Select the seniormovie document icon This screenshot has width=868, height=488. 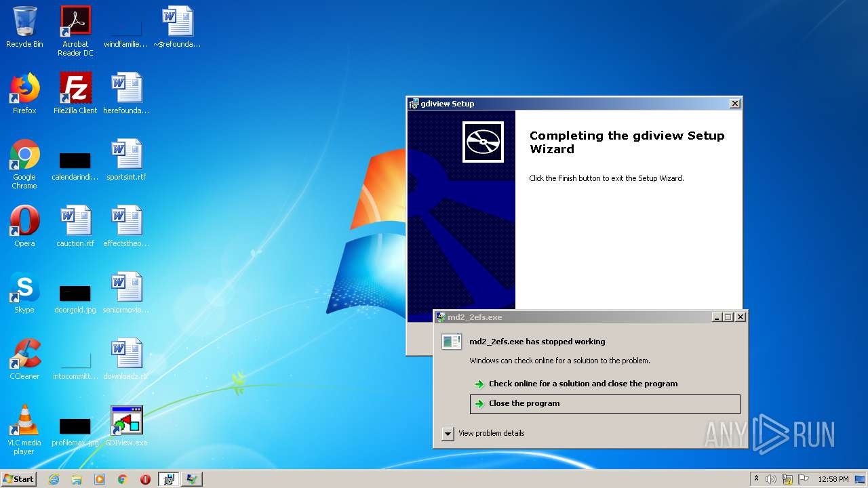[126, 293]
